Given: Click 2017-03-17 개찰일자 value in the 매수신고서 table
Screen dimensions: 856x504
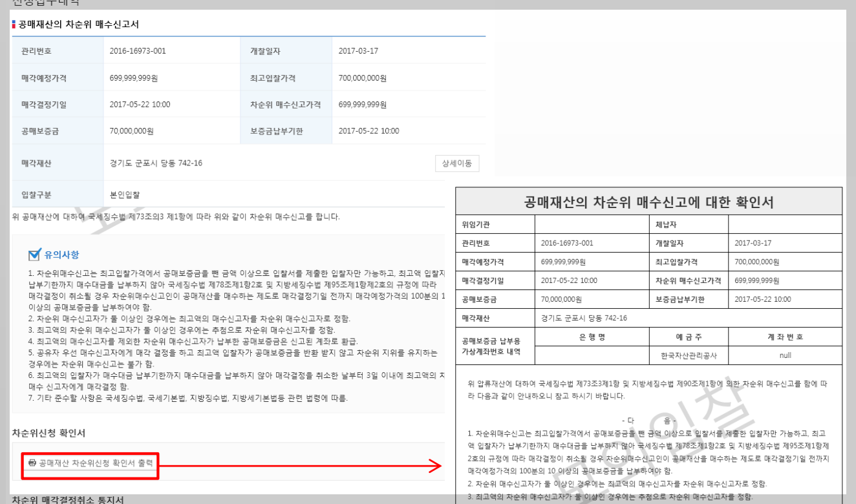Looking at the screenshot, I should click(359, 50).
